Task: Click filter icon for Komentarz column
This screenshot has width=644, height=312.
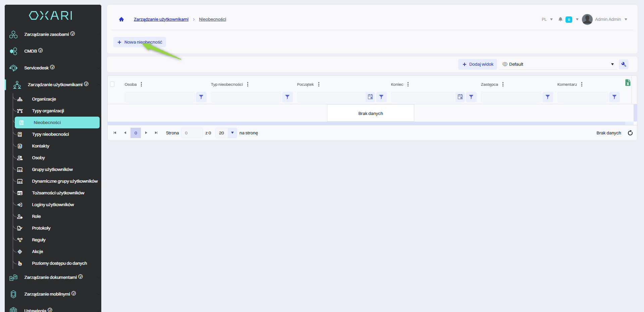Action: point(614,97)
